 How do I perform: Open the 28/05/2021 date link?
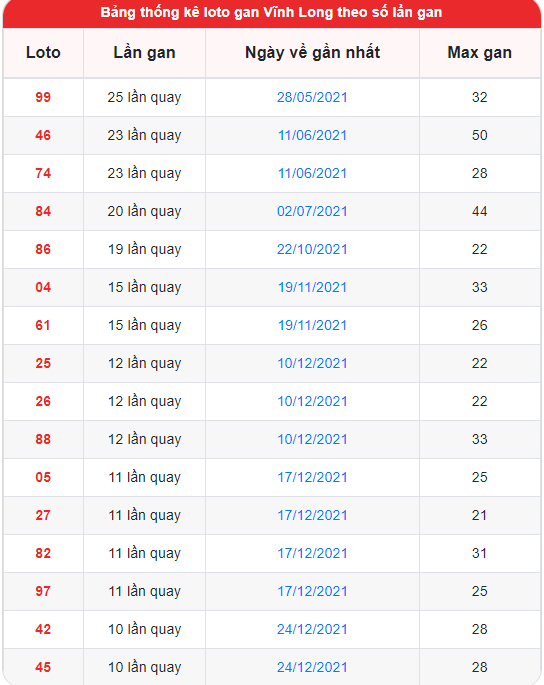pyautogui.click(x=312, y=97)
